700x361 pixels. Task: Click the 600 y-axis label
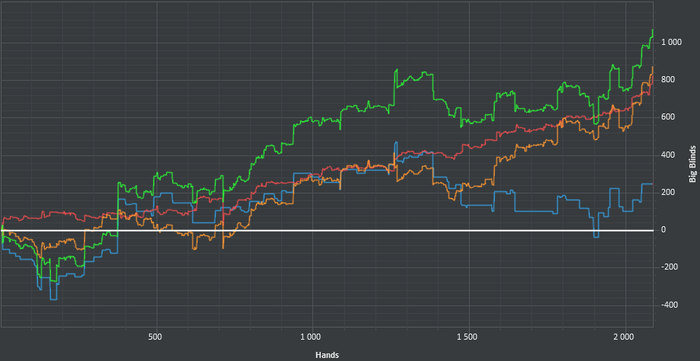(668, 117)
